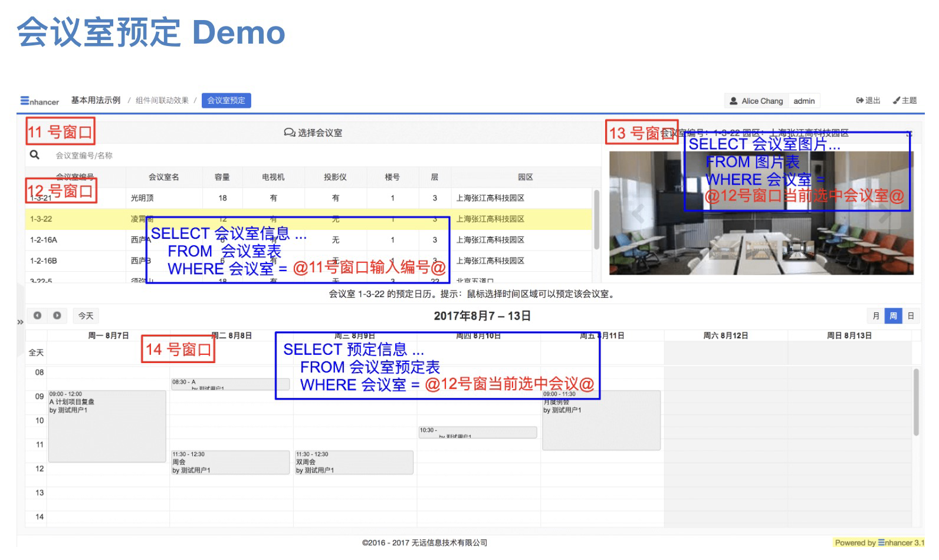Click the 退出 logout icon
The width and height of the screenshot is (939, 560).
tap(860, 100)
